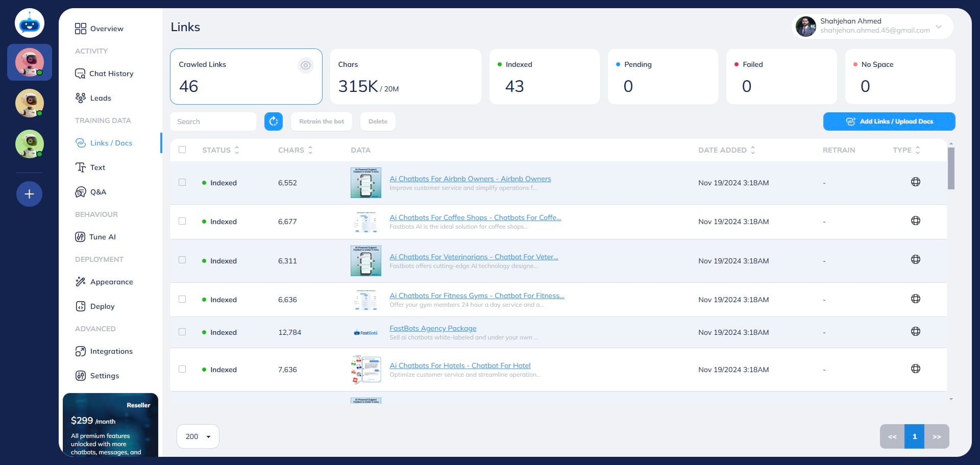Image resolution: width=980 pixels, height=465 pixels.
Task: Open the Ai Chatbots For Hotels link
Action: tap(460, 365)
